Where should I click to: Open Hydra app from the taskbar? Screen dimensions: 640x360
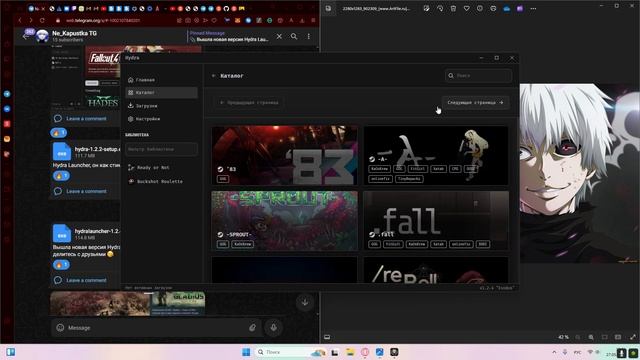tap(394, 352)
